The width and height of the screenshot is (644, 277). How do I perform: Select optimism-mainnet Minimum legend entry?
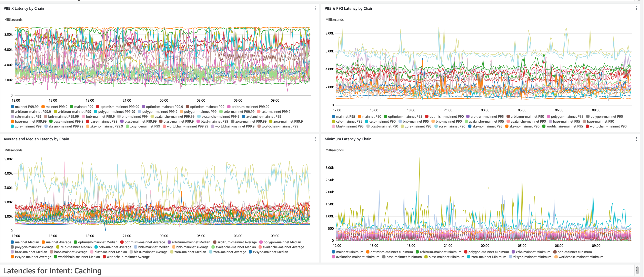pyautogui.click(x=389, y=252)
